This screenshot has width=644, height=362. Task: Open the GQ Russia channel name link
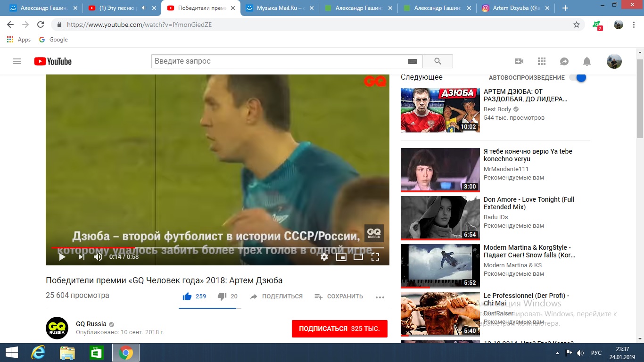click(91, 324)
